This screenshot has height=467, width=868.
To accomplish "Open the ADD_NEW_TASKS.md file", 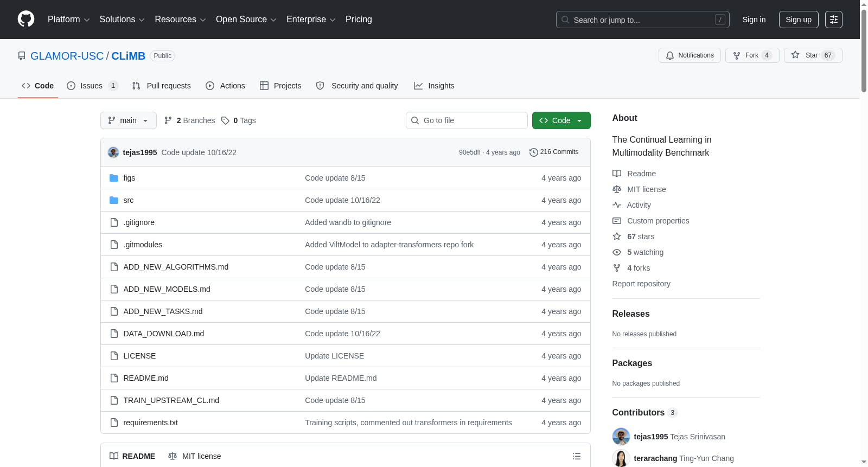I will tap(163, 311).
